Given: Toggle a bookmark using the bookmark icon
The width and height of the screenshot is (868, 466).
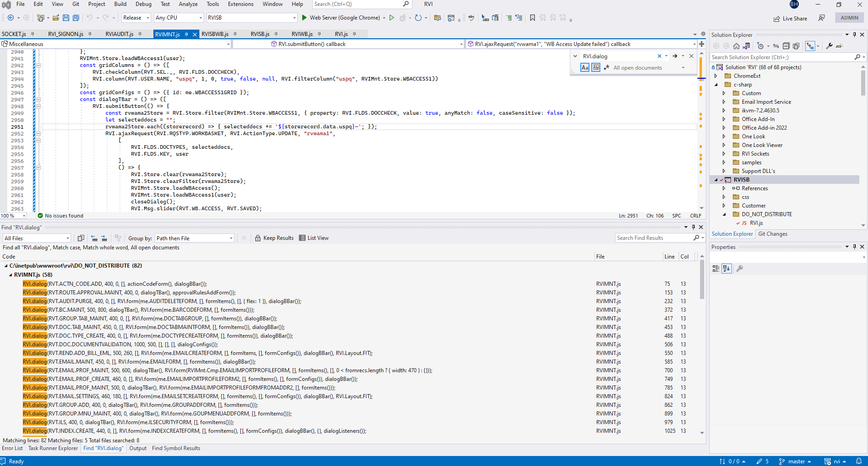Looking at the screenshot, I should [532, 18].
